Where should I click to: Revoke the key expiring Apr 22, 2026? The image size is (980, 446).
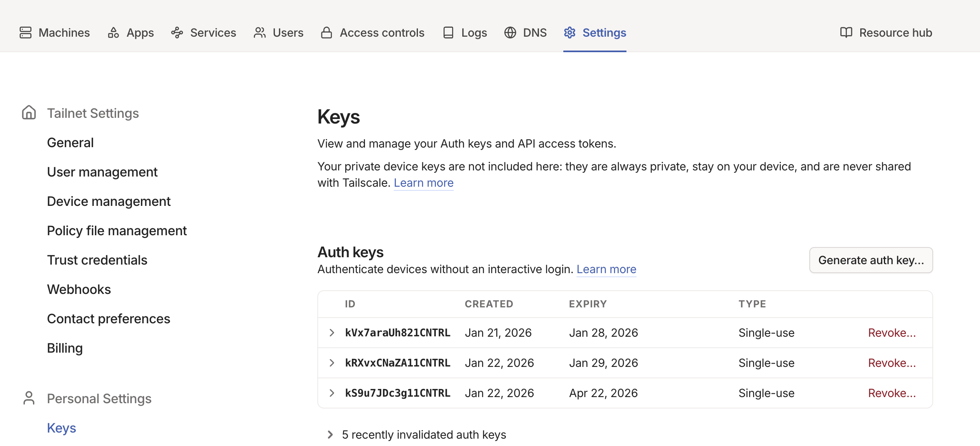[892, 393]
